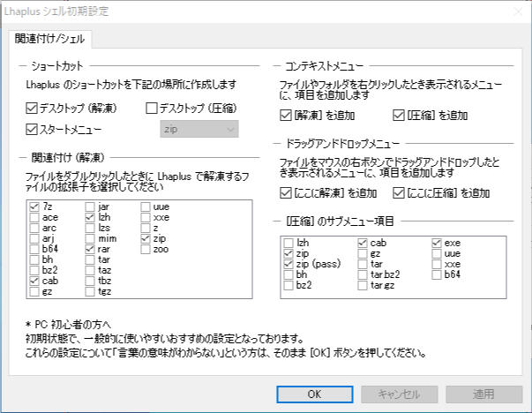532x413 pixels.
Task: Toggle [圧縮] を追加 context menu checkbox
Action: pos(398,116)
